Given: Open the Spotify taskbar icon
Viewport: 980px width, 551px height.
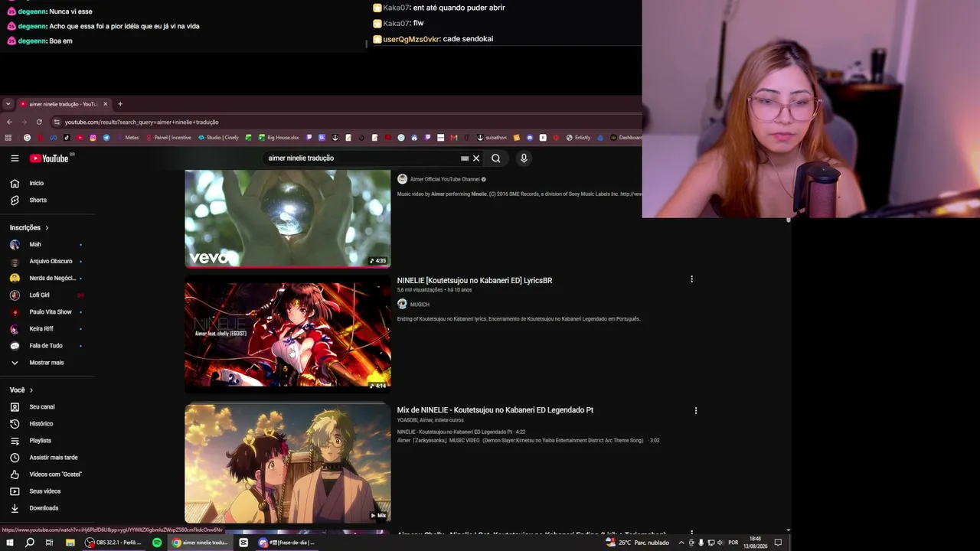Looking at the screenshot, I should (x=157, y=543).
